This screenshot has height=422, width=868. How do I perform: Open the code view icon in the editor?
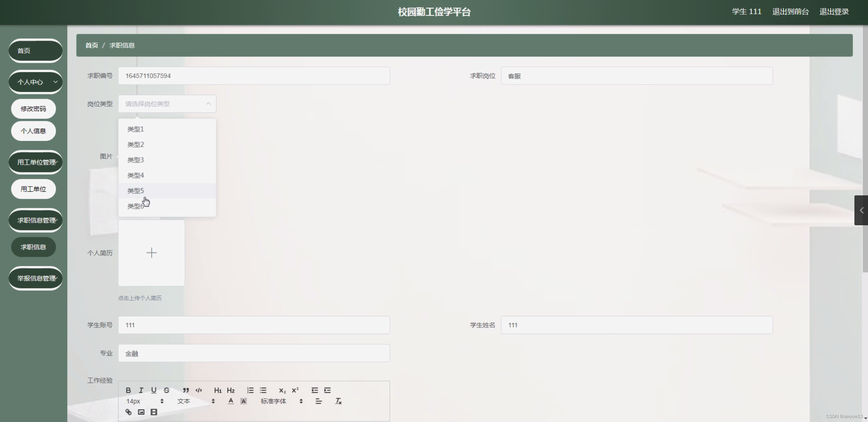(198, 390)
